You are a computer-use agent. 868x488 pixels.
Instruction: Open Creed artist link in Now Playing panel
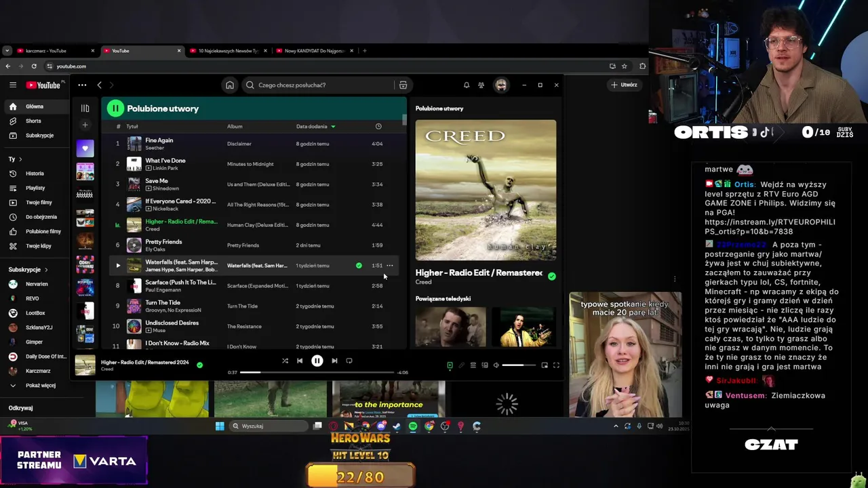(x=423, y=282)
